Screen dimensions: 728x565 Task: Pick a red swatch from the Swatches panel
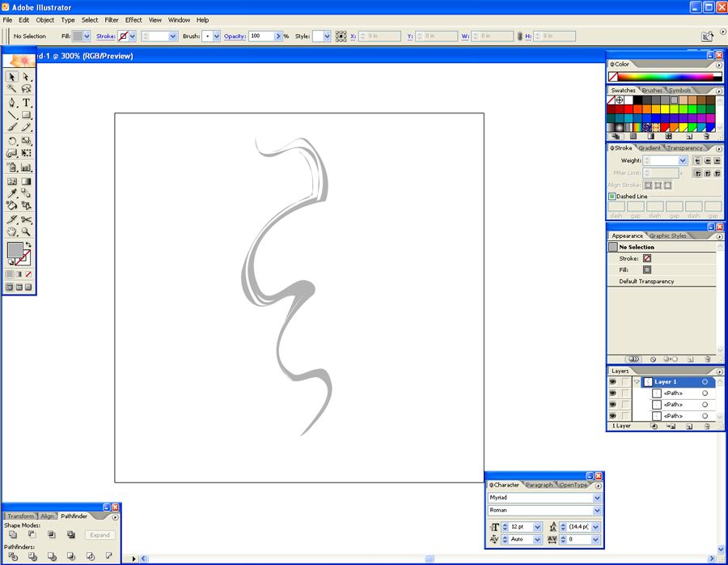coord(628,109)
